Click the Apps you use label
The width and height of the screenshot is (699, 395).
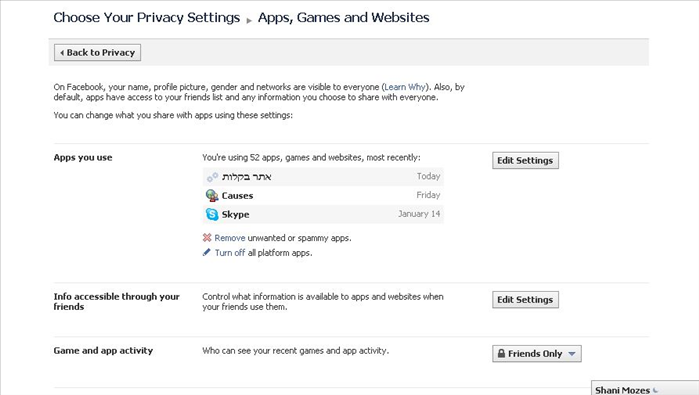[x=83, y=157]
